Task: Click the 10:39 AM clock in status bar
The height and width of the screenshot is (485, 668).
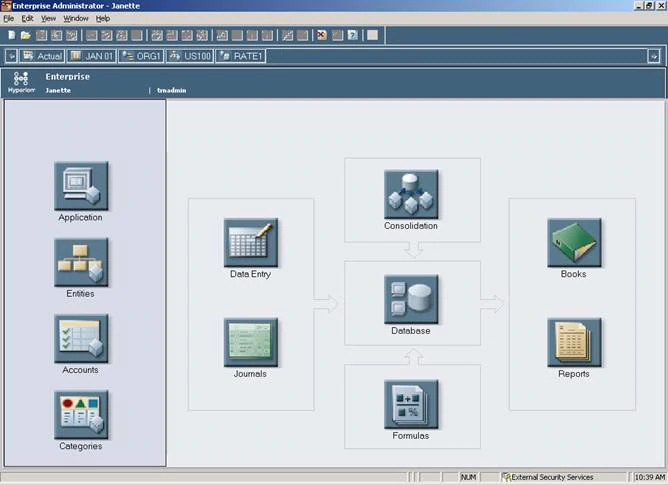Action: coord(650,477)
